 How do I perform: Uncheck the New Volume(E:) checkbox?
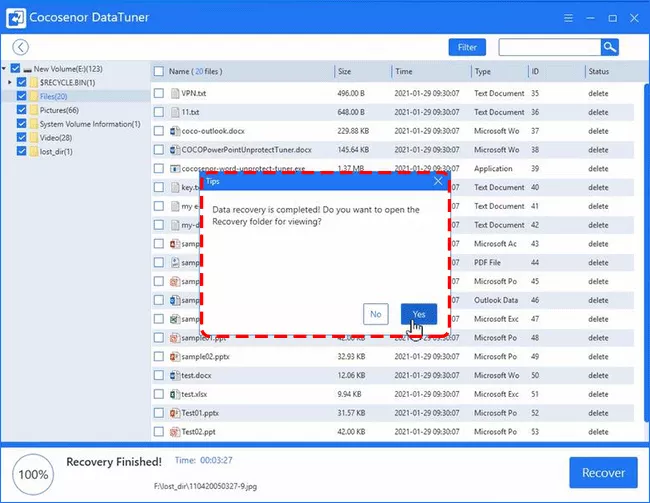15,68
